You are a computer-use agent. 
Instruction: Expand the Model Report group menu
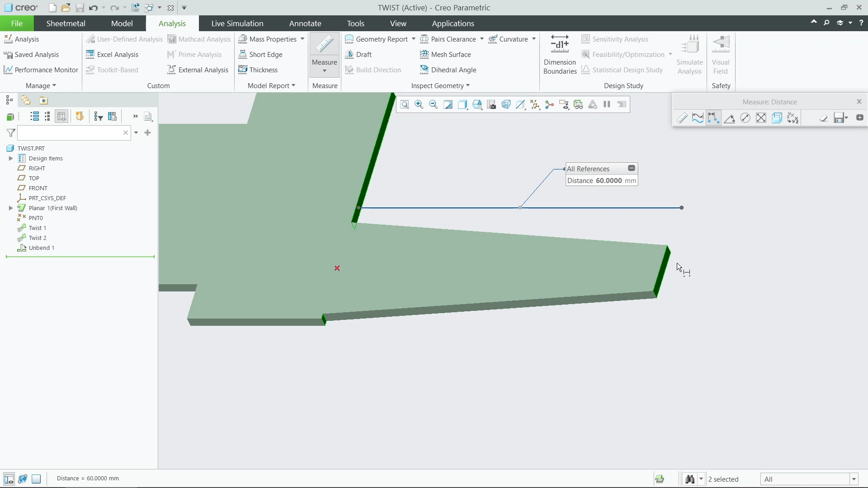271,86
